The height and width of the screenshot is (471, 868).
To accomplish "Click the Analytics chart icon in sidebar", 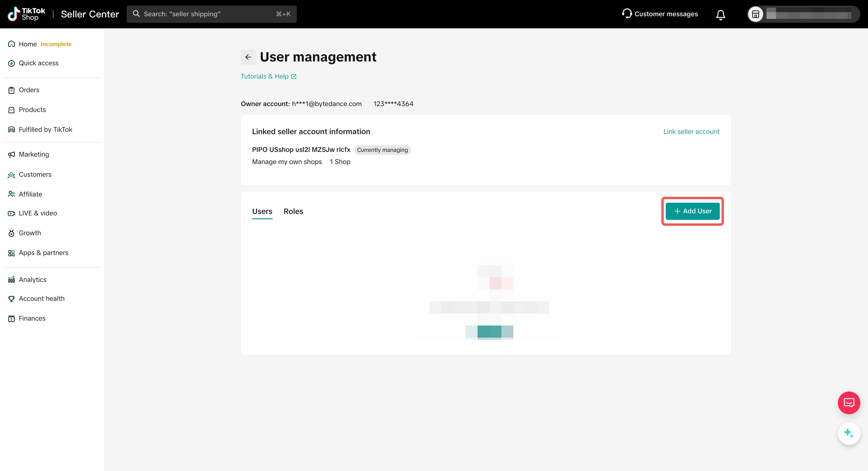I will [x=12, y=280].
